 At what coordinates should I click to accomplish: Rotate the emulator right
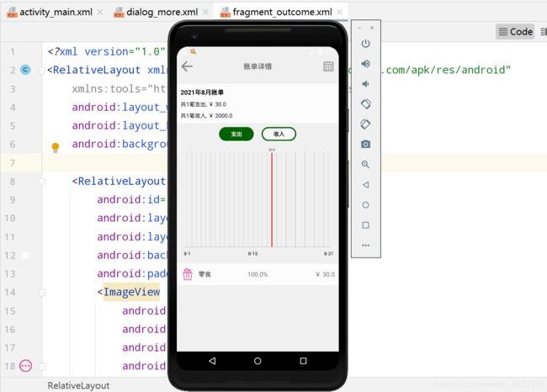365,124
